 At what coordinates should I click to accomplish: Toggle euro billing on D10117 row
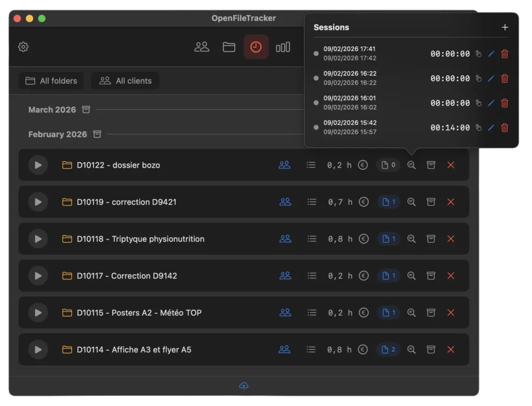[364, 276]
